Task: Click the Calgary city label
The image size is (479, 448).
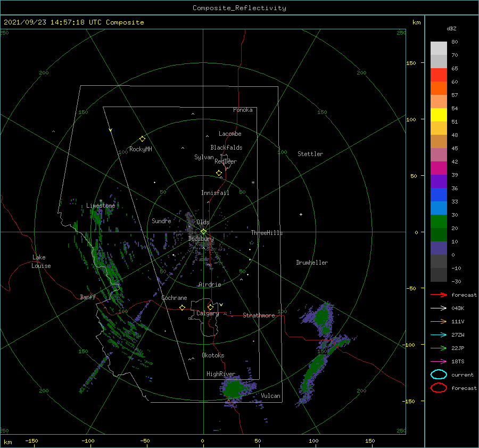Action: [208, 313]
